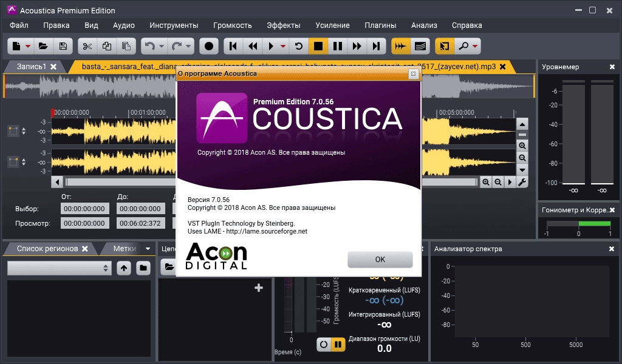Switch to the Метки tab
This screenshot has height=364, width=622.
pos(124,249)
